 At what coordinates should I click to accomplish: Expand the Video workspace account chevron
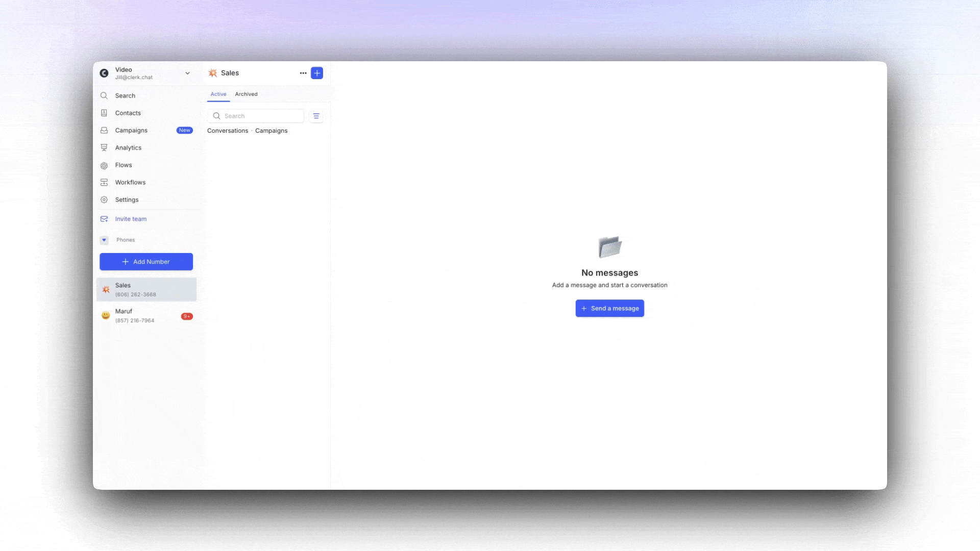[187, 73]
